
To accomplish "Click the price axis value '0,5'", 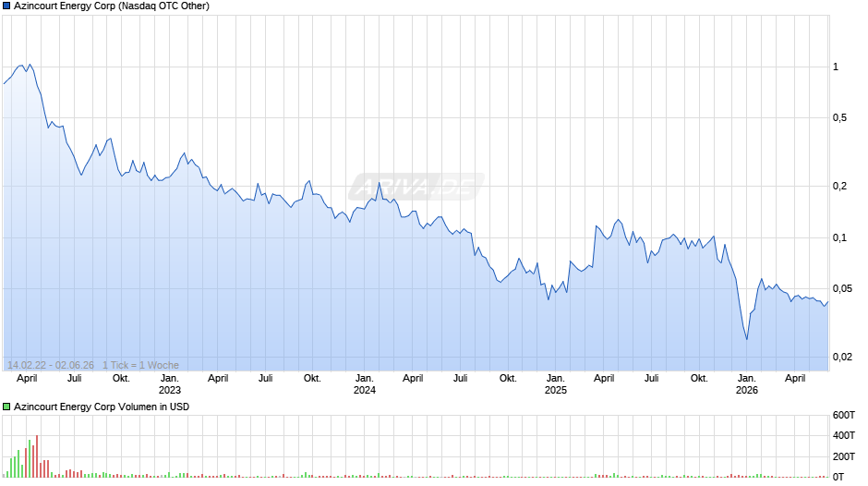I will click(x=839, y=117).
